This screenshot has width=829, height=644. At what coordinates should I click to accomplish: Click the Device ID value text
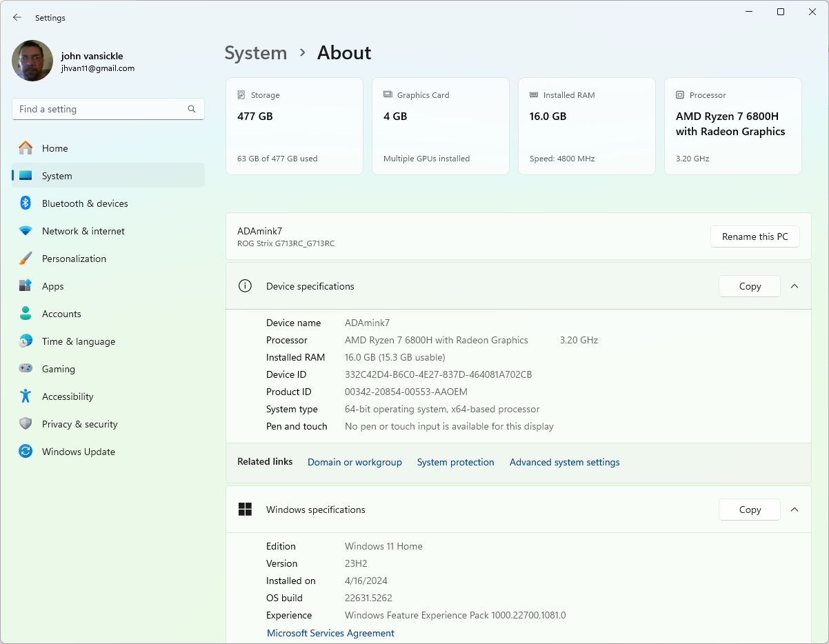click(x=439, y=374)
